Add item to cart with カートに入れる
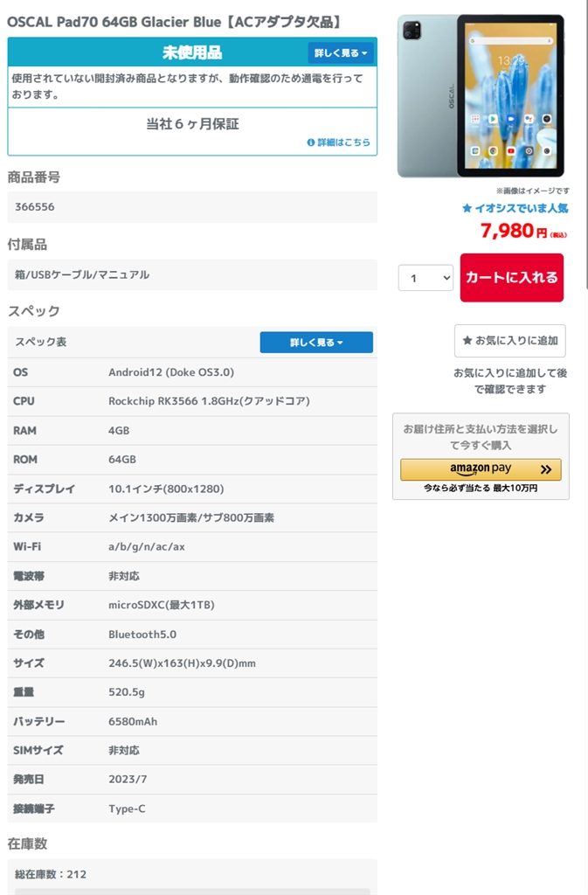The height and width of the screenshot is (895, 588). [x=512, y=277]
